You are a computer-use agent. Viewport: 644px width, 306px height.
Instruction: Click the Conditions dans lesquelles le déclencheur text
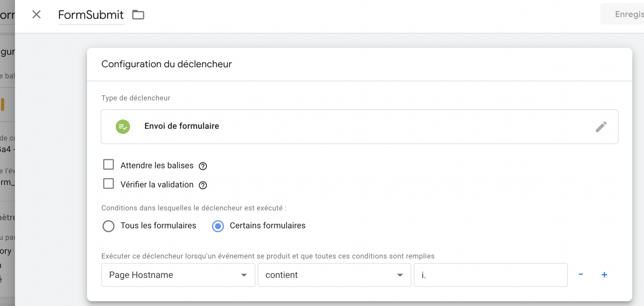(x=194, y=208)
